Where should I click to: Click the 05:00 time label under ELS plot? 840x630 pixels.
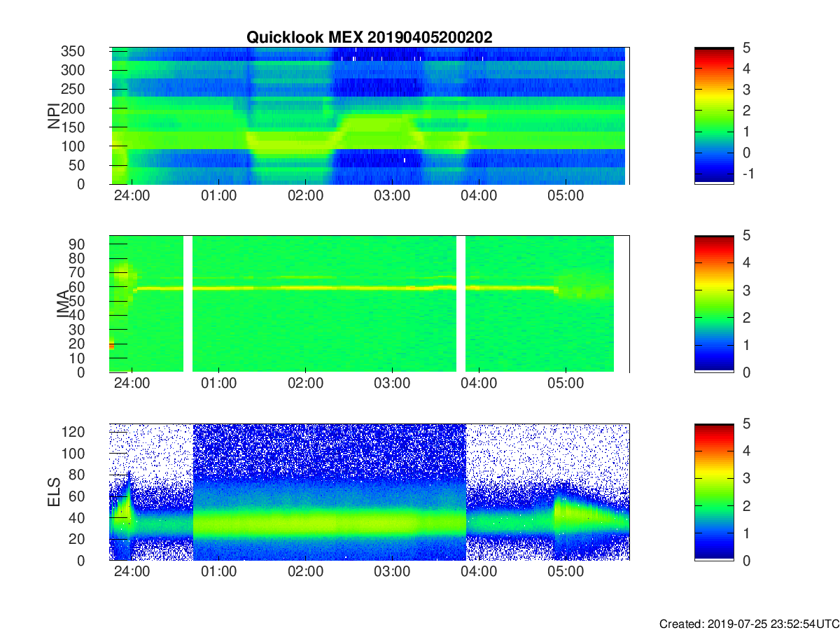[566, 572]
